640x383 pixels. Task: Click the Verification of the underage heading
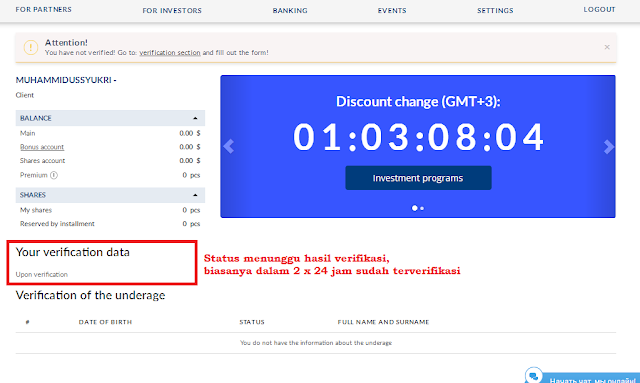90,295
